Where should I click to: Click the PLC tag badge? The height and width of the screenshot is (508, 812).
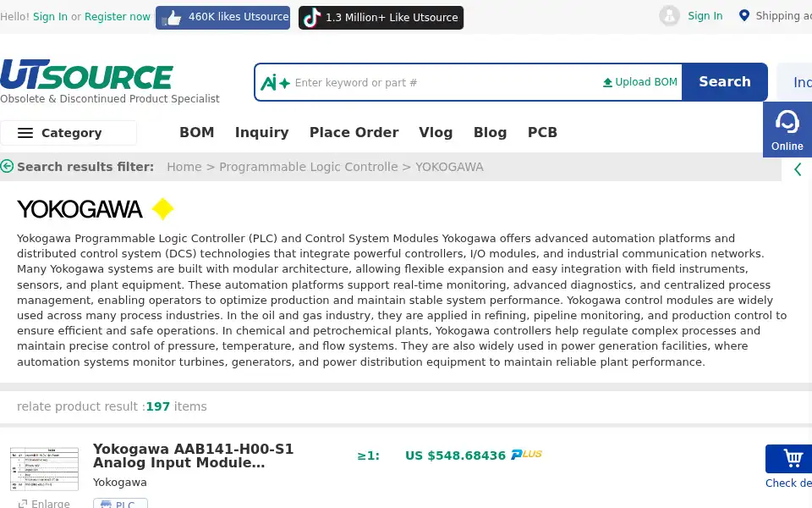point(120,503)
